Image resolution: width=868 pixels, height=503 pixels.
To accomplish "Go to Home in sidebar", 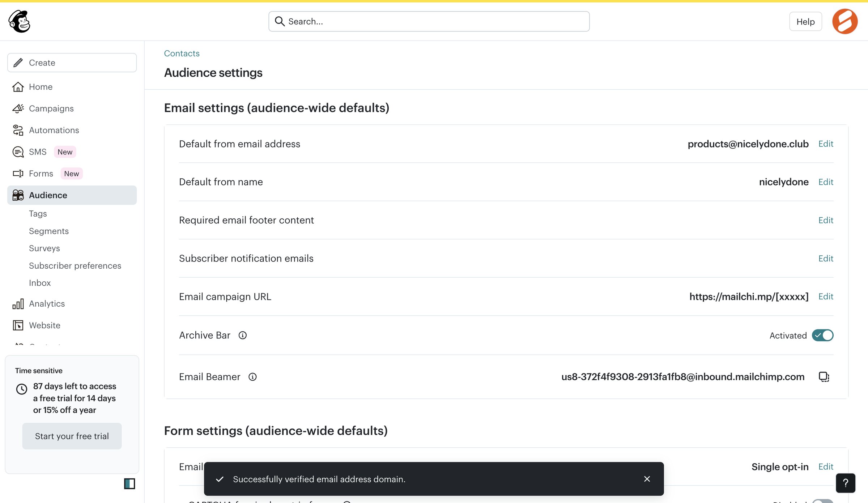I will 72,87.
